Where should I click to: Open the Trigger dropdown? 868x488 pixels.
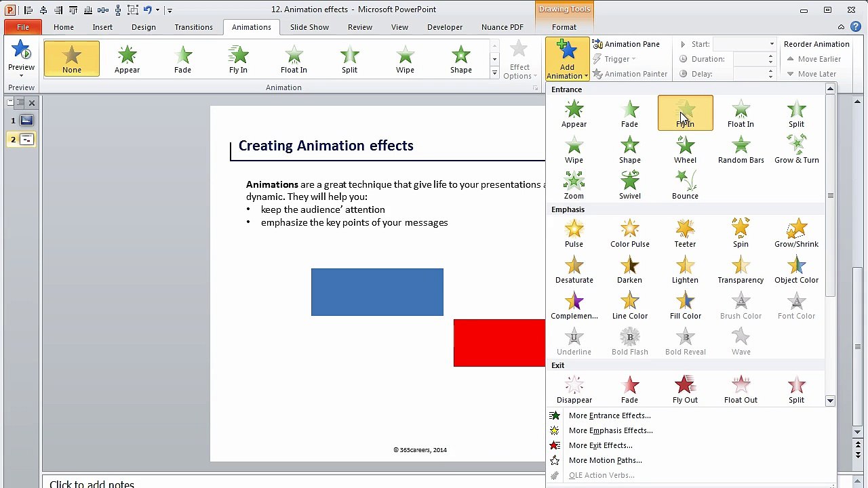click(615, 59)
